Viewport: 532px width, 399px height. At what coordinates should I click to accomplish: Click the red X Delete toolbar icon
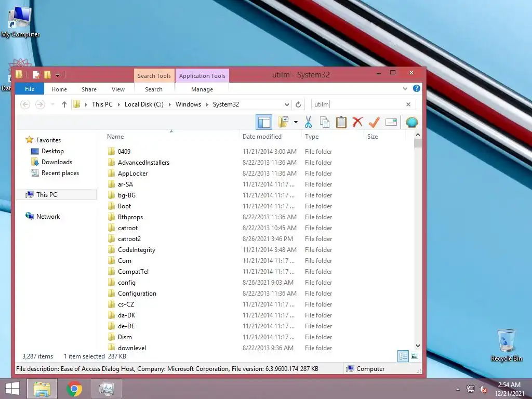coord(357,122)
